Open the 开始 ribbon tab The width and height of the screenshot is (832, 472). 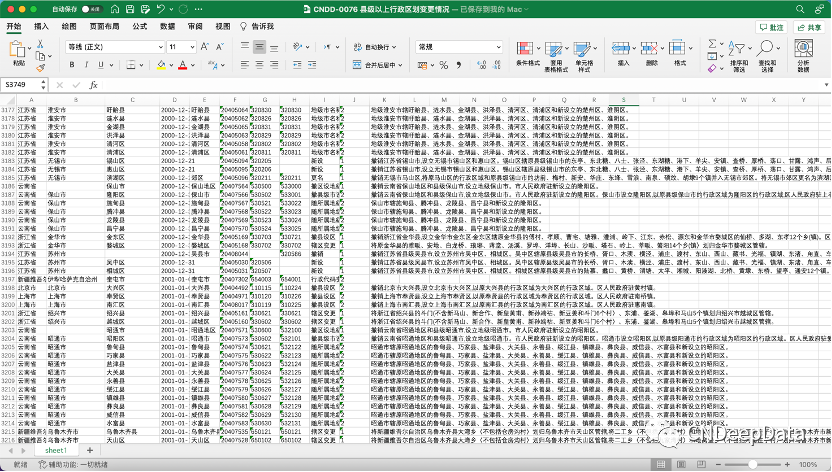pyautogui.click(x=14, y=27)
